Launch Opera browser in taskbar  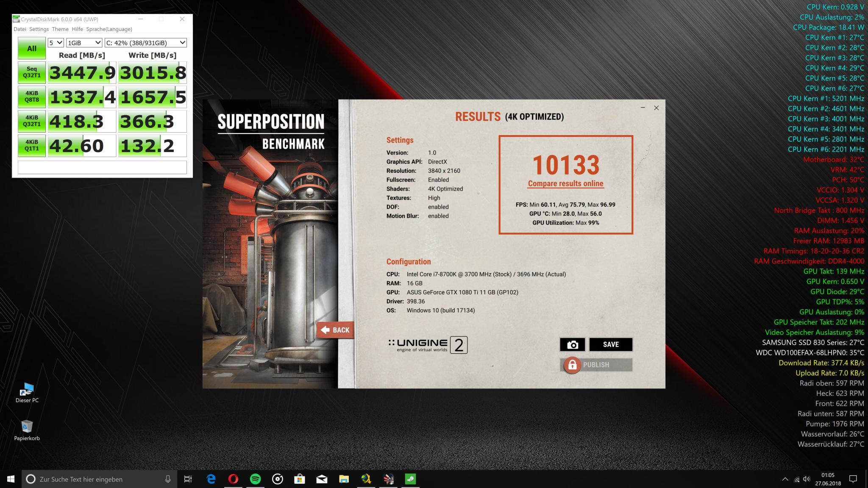[233, 479]
